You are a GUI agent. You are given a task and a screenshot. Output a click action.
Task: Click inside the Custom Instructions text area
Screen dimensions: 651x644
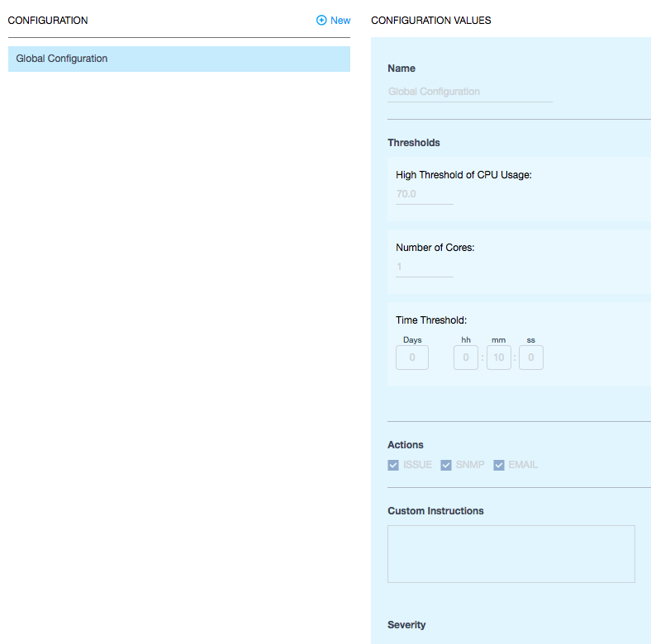(x=511, y=554)
